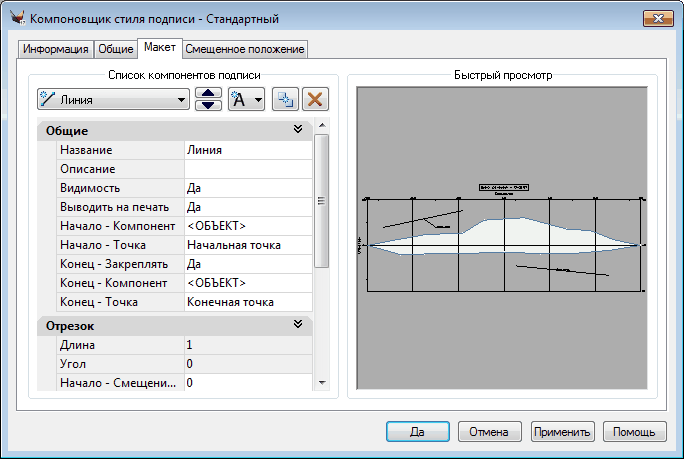Click the Применить button
This screenshot has height=459, width=684.
(x=563, y=432)
